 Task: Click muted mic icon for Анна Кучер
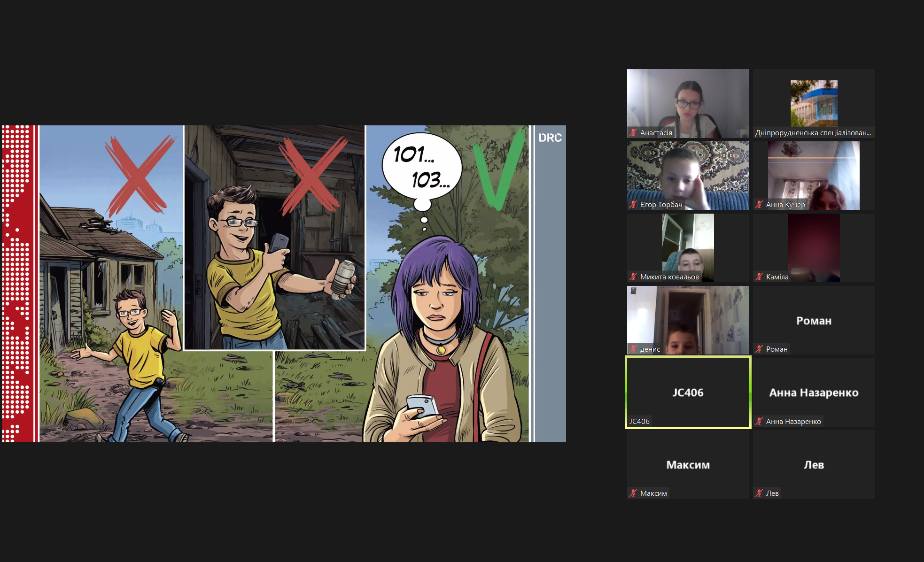tap(759, 205)
